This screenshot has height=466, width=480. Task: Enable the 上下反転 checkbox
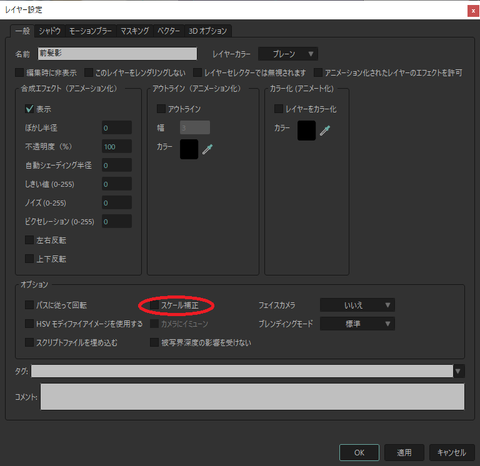[x=29, y=259]
